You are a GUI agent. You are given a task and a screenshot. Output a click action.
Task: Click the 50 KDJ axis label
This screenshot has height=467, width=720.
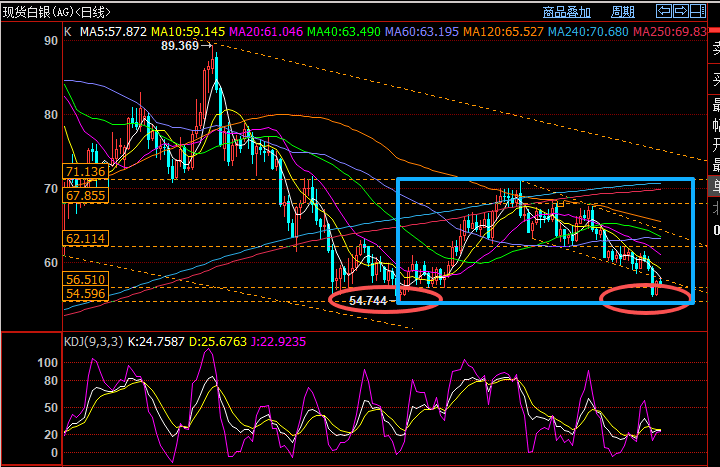[51, 408]
